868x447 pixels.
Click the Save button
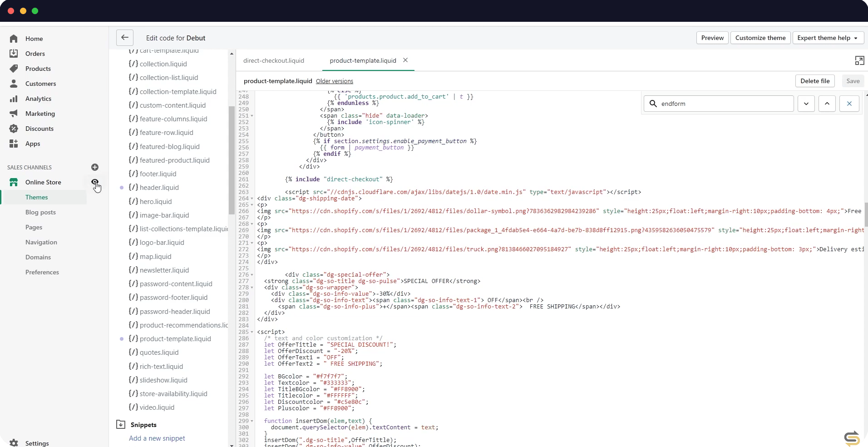[853, 81]
